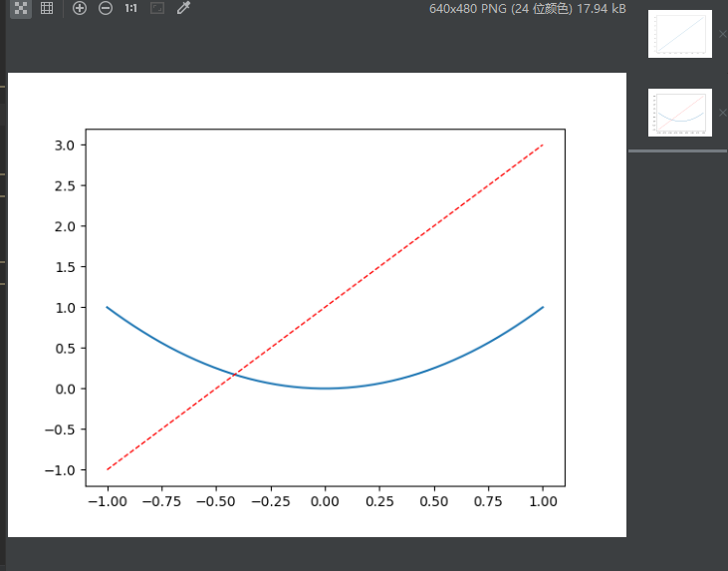Select the color picker eyedropper tool
This screenshot has height=571, width=728.
(183, 8)
